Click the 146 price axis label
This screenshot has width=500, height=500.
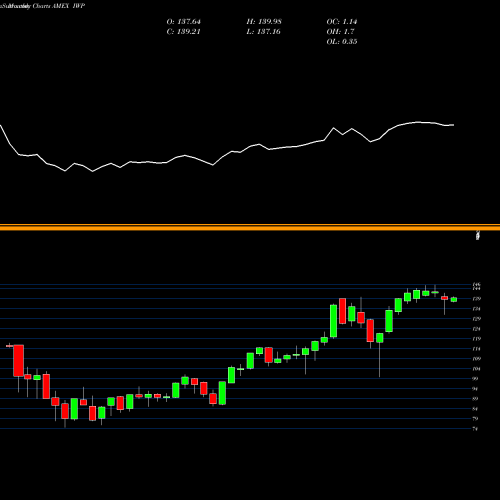point(477,285)
